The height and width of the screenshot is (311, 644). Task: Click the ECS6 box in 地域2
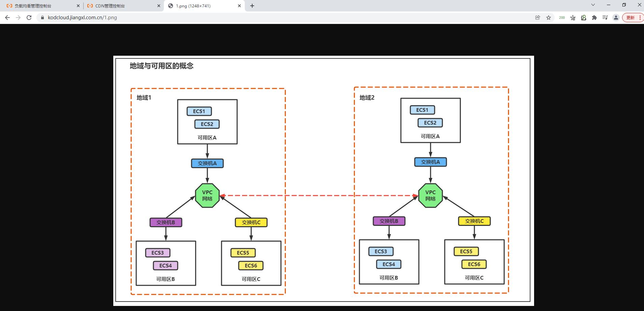tap(474, 264)
